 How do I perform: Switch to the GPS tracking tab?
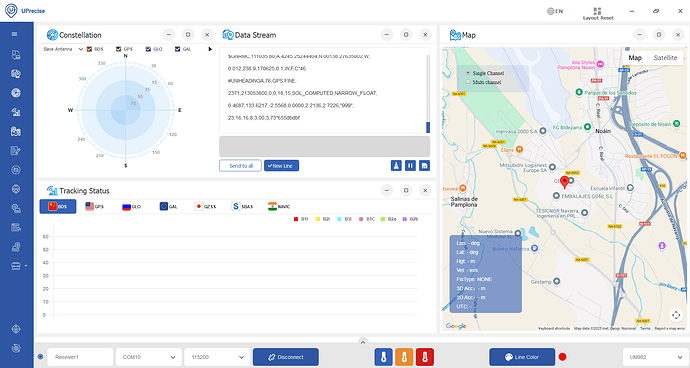[95, 206]
